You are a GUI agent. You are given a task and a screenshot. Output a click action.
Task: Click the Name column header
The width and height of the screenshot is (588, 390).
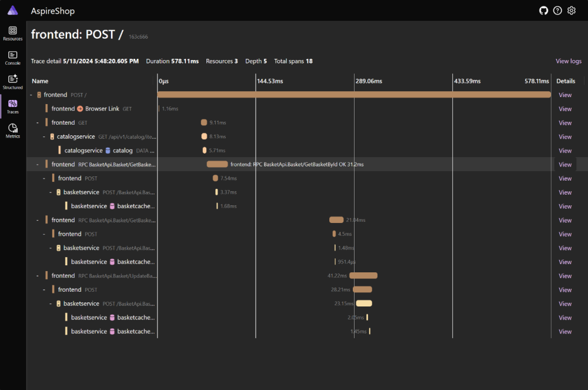pos(40,81)
